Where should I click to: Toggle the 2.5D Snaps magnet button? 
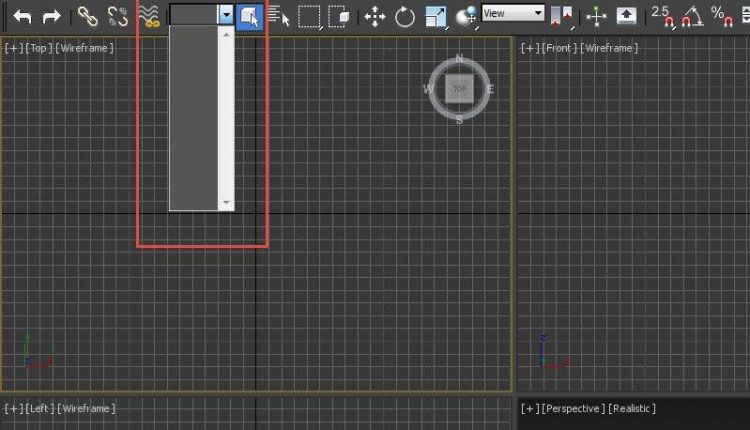point(662,16)
